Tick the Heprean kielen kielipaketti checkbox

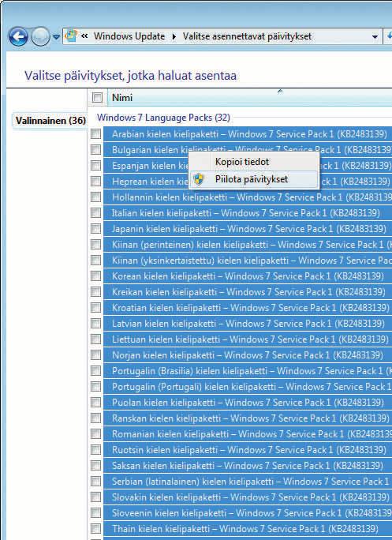click(x=95, y=182)
